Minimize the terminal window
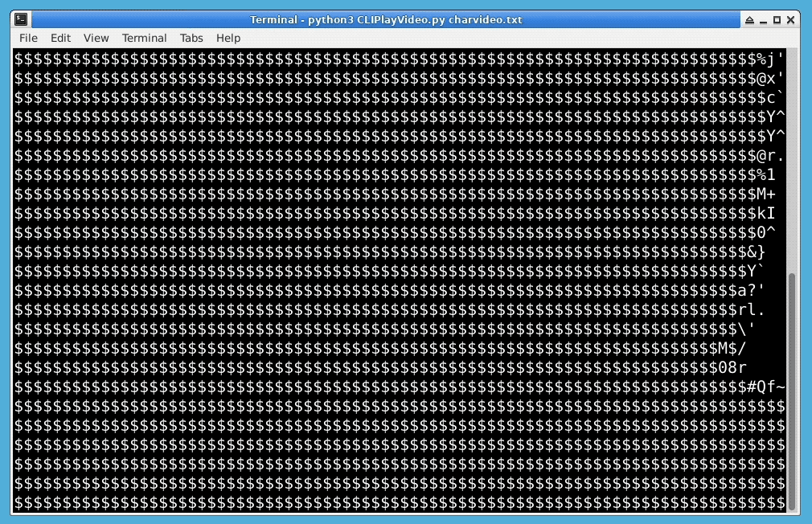 pos(763,19)
